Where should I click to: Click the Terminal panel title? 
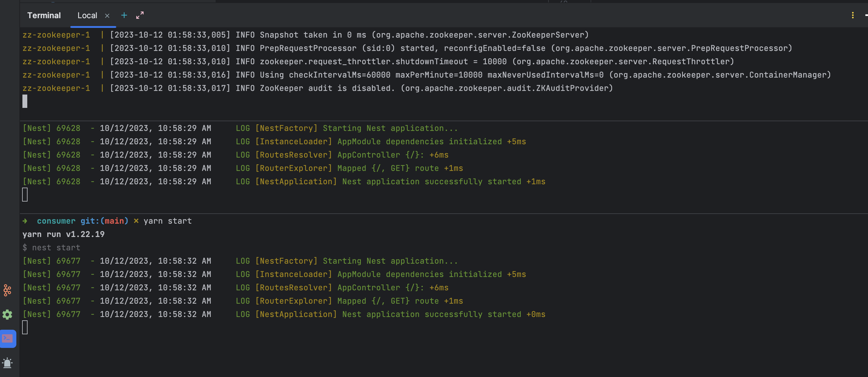coord(44,15)
